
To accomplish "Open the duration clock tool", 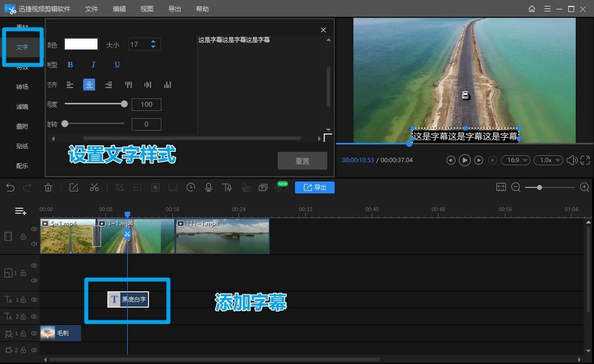I will click(x=191, y=187).
